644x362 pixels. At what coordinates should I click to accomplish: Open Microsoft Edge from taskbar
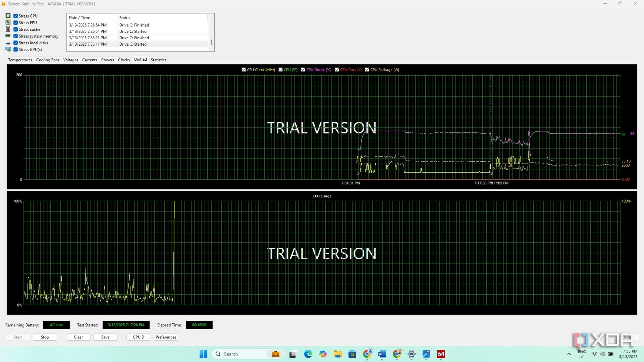(308, 354)
